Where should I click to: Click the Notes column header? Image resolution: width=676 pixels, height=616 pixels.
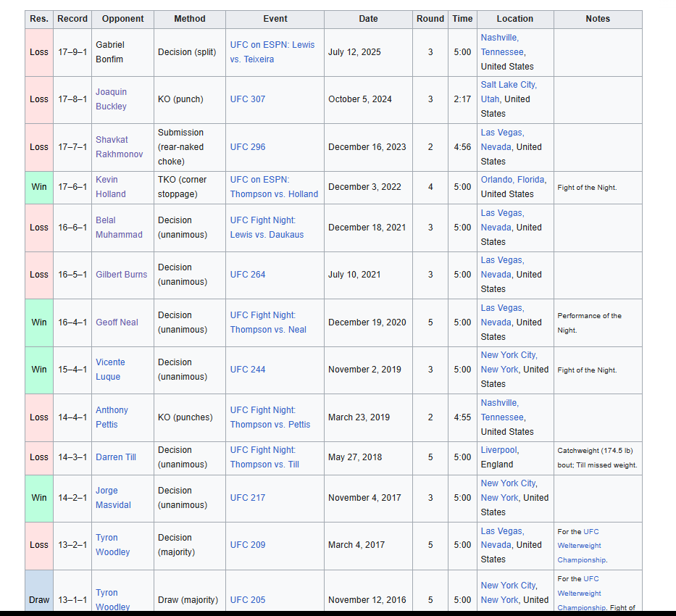(x=598, y=19)
